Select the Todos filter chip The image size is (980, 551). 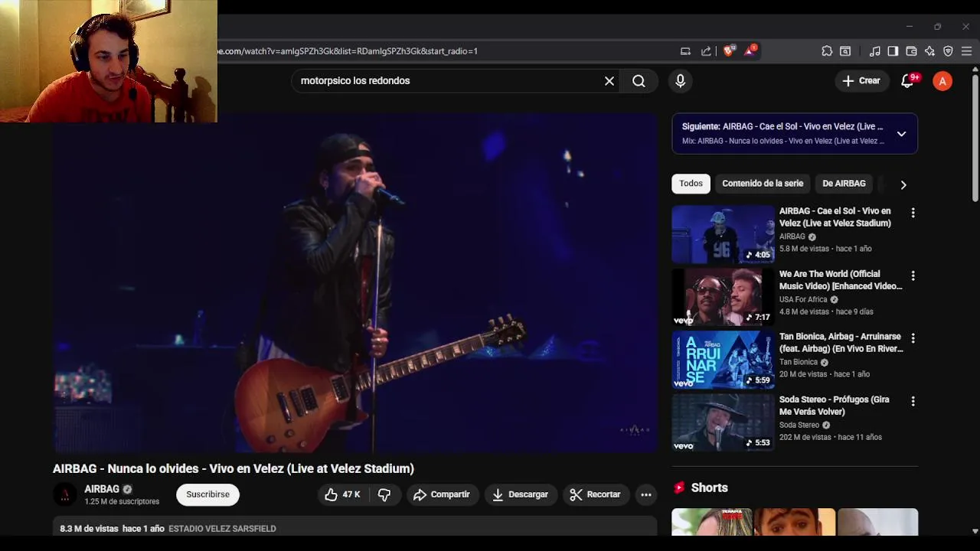(691, 184)
